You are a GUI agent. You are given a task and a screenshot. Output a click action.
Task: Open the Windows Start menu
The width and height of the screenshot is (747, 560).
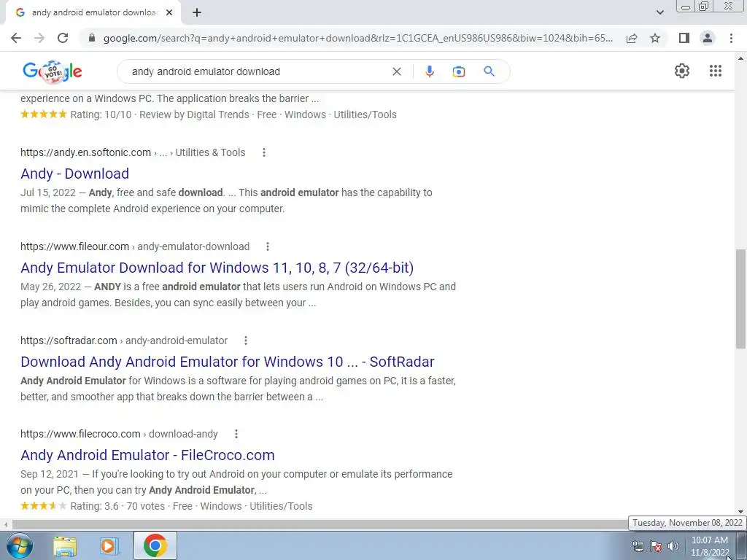pyautogui.click(x=19, y=545)
